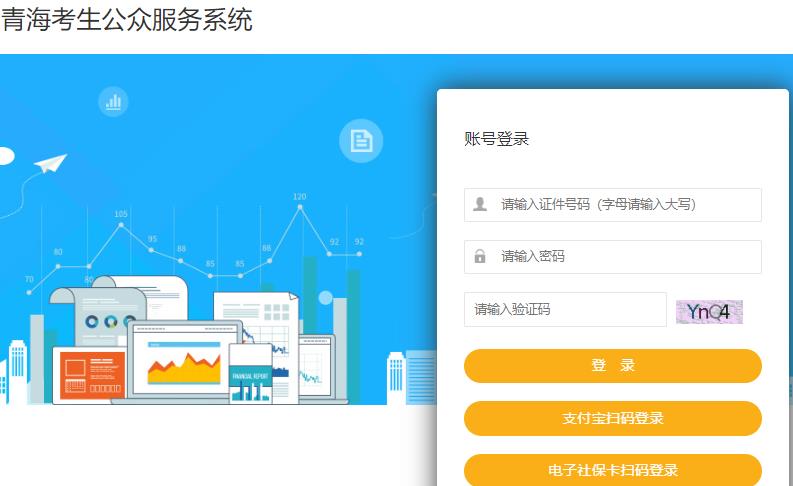Viewport: 793px width, 486px height.
Task: Focus the password input field
Action: [x=612, y=257]
